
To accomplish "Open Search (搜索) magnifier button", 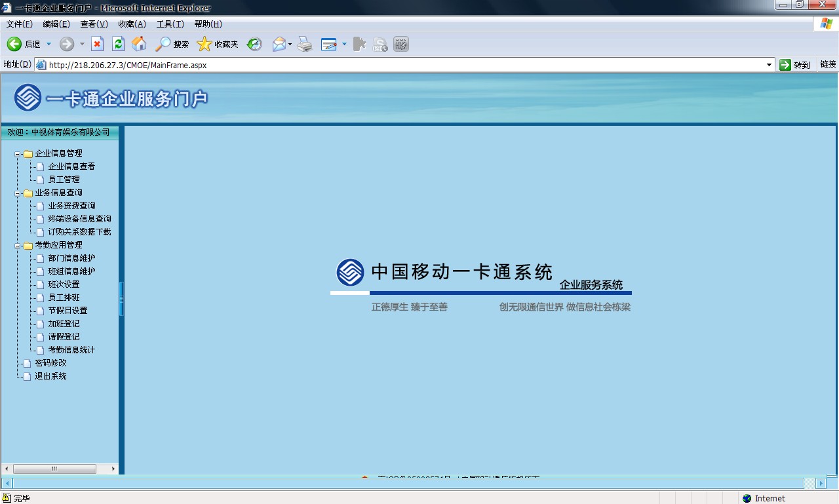I will 172,44.
